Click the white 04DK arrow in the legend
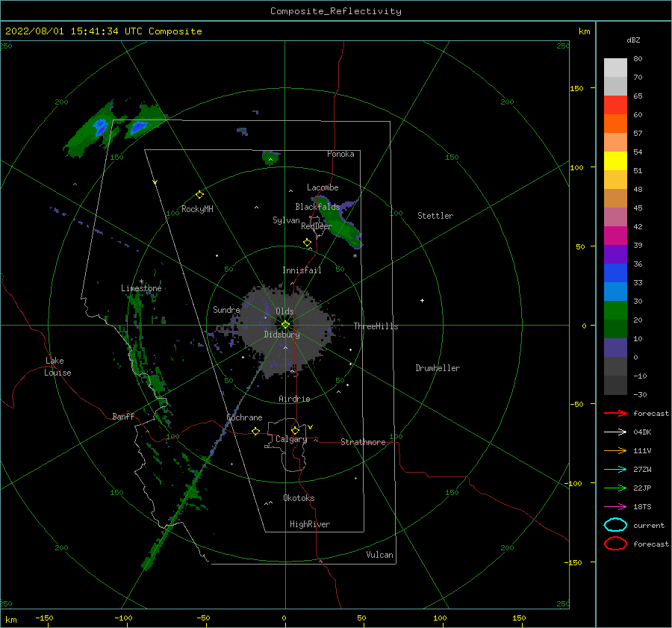Screen dimensions: 672x628 coord(615,432)
